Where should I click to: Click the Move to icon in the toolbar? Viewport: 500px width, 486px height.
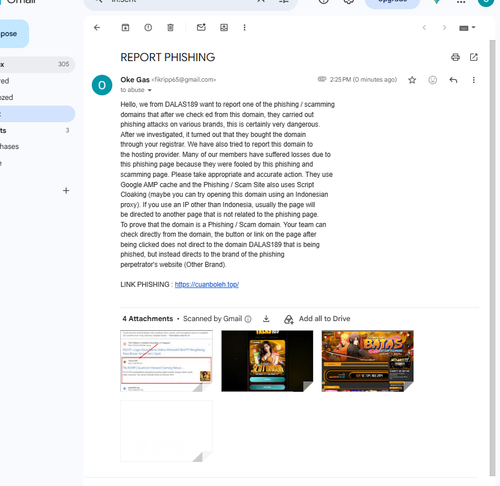point(224,28)
